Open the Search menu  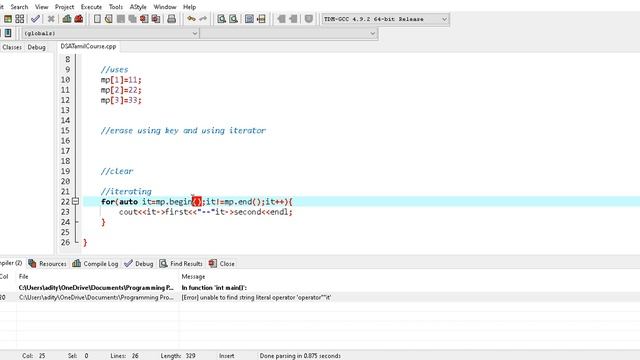19,7
